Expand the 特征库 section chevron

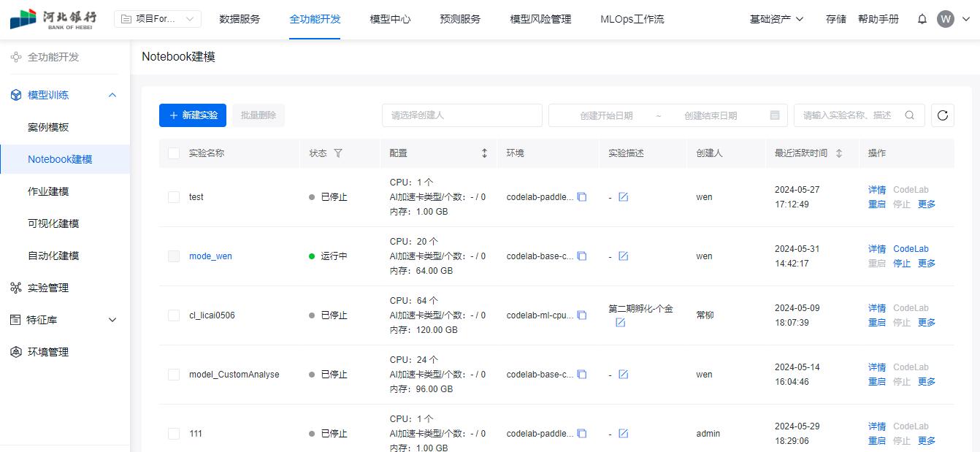pyautogui.click(x=112, y=320)
